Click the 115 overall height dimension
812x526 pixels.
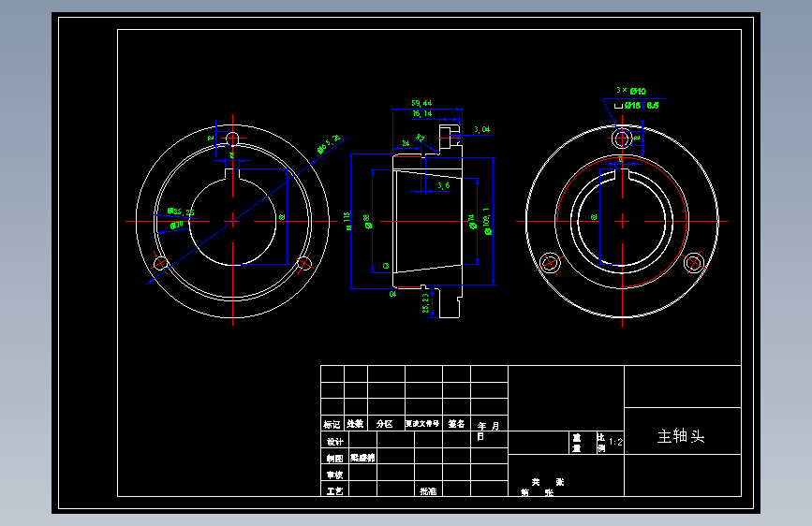coord(347,221)
